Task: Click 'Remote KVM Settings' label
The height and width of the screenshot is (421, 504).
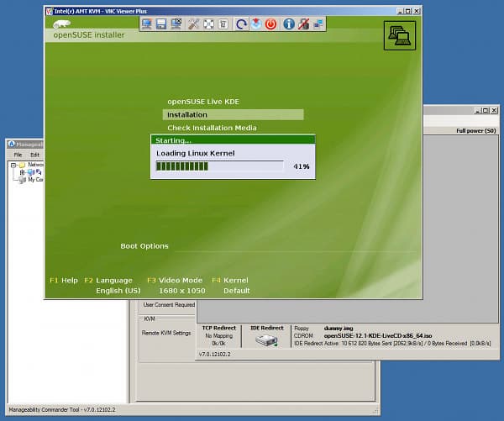Action: point(166,334)
